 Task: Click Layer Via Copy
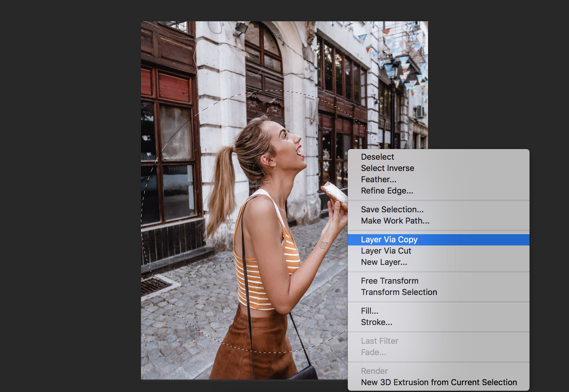[x=438, y=240]
